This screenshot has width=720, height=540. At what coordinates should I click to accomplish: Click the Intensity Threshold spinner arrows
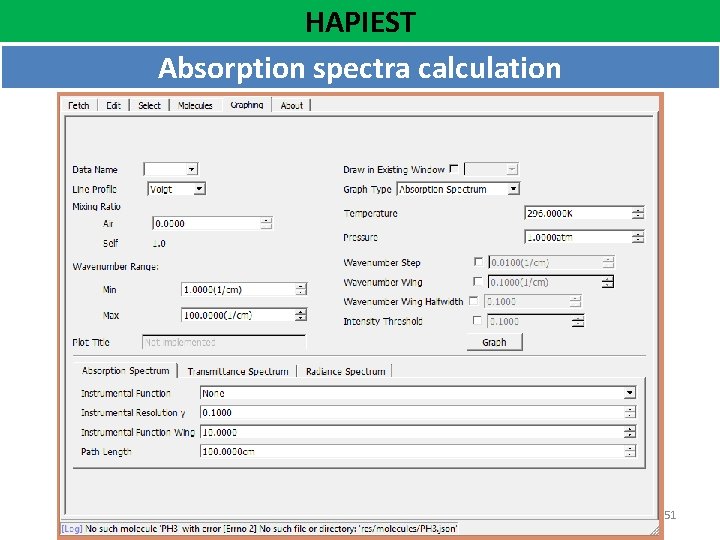(x=578, y=321)
